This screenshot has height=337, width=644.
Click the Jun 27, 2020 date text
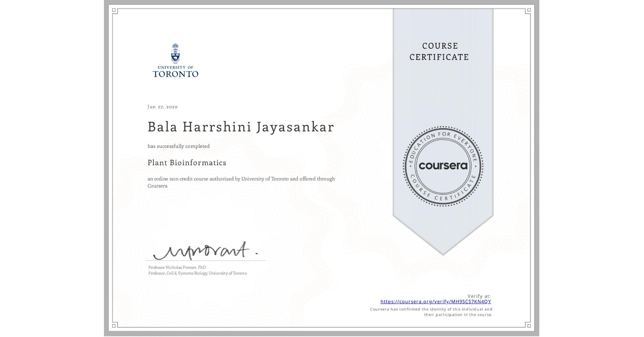coord(162,106)
